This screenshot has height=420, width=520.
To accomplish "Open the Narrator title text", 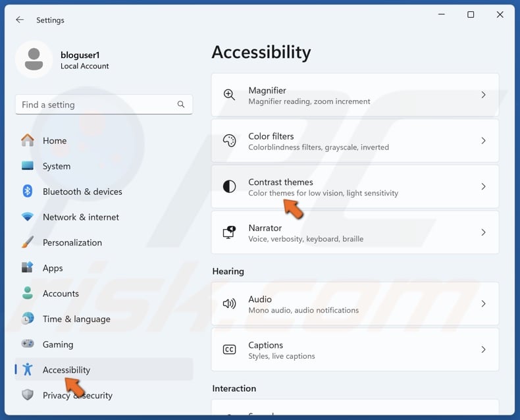I will tap(265, 228).
